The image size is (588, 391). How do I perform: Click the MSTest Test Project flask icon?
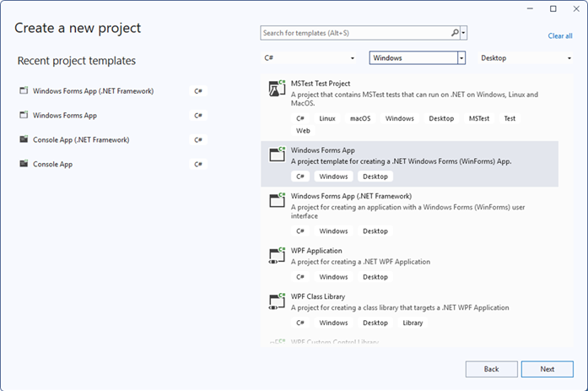(277, 88)
